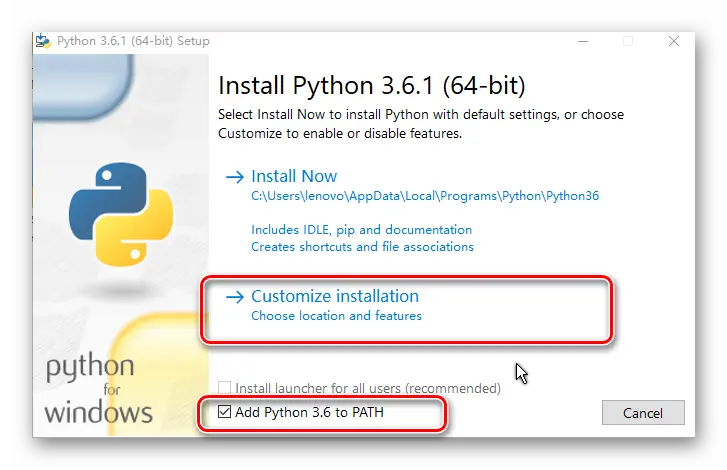Click 'Choose location and features' text

pyautogui.click(x=336, y=316)
